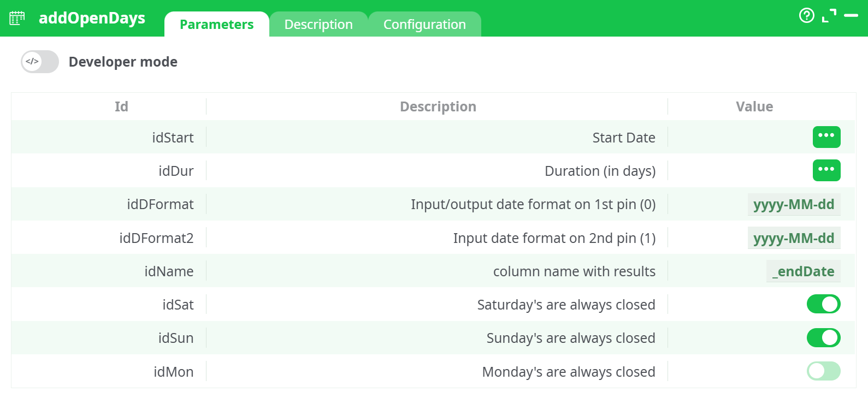Image resolution: width=868 pixels, height=398 pixels.
Task: Toggle Developer mode switch
Action: click(x=40, y=62)
